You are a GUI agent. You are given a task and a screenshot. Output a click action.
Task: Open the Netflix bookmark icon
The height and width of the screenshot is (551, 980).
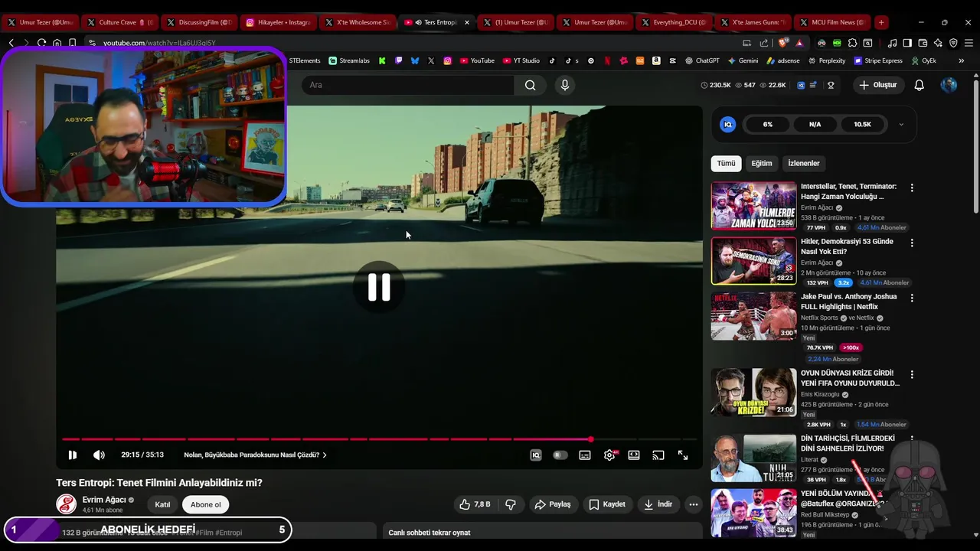tap(607, 60)
